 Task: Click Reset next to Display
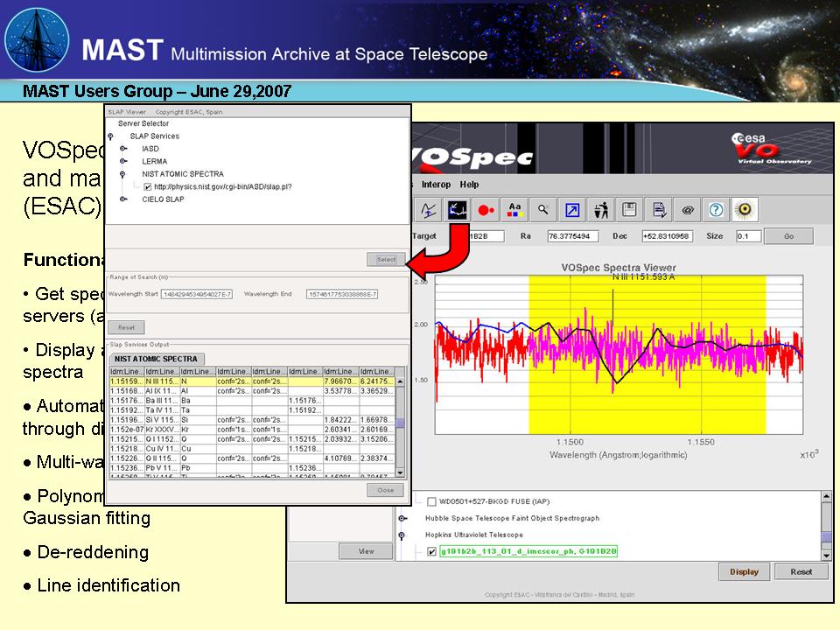801,572
